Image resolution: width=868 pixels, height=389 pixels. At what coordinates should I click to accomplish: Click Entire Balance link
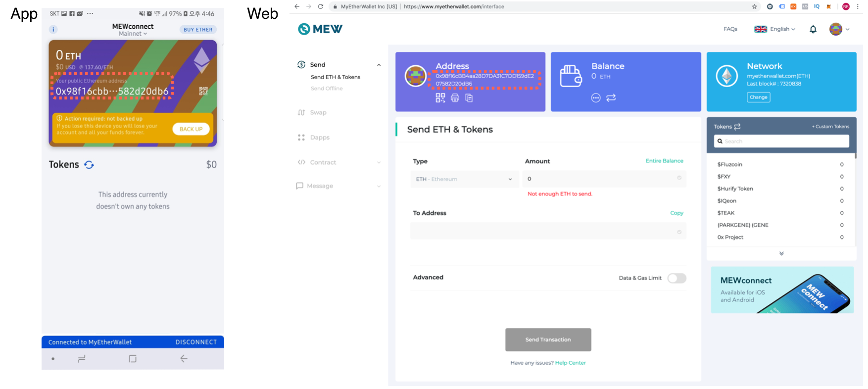[665, 161]
